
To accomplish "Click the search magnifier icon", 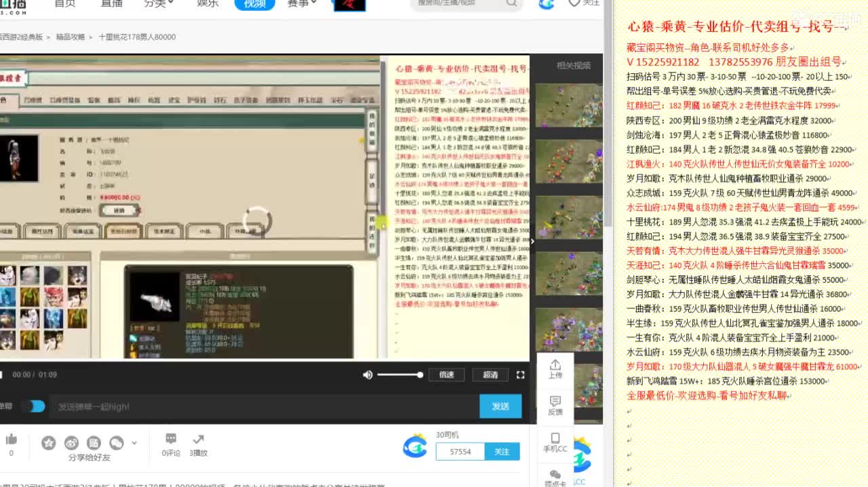I will pos(512,3).
